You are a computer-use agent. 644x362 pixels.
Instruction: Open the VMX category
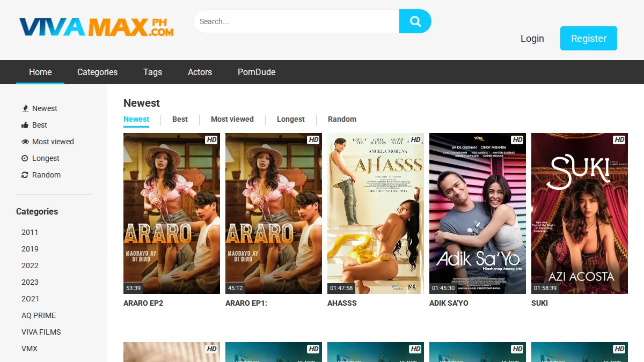[x=30, y=349]
